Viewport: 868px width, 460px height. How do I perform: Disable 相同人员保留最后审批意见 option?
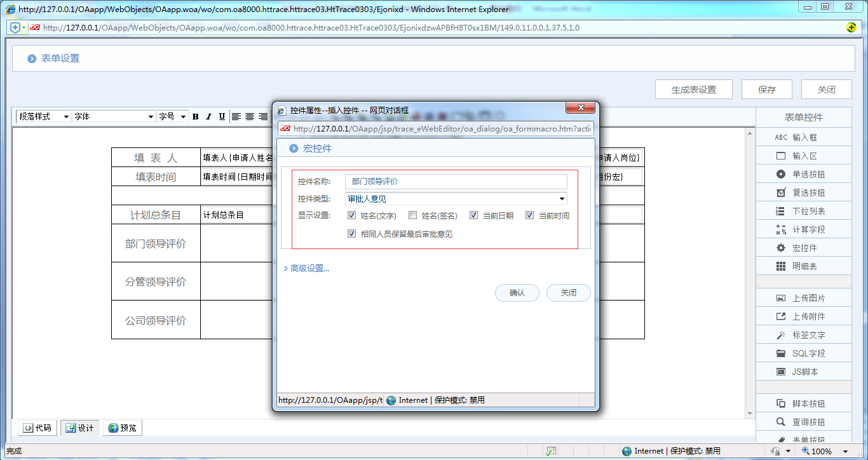(351, 233)
